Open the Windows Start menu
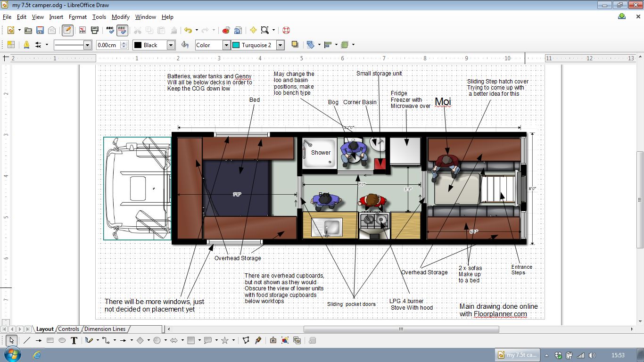 (x=12, y=354)
